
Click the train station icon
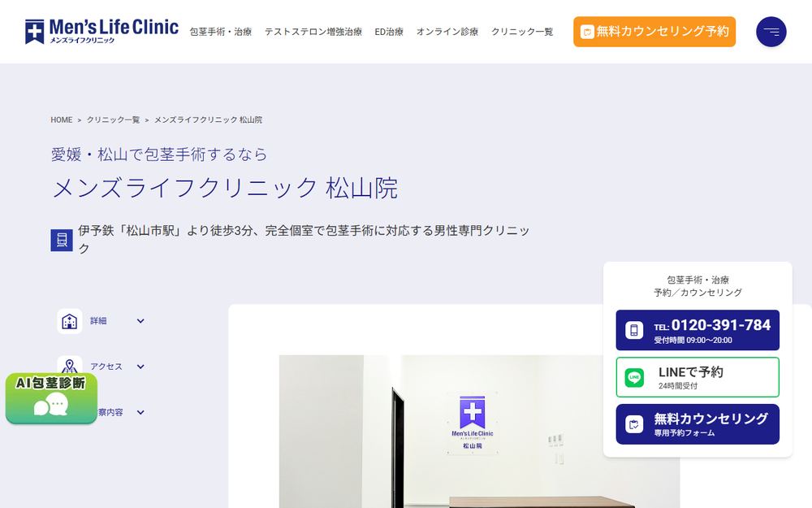click(62, 240)
